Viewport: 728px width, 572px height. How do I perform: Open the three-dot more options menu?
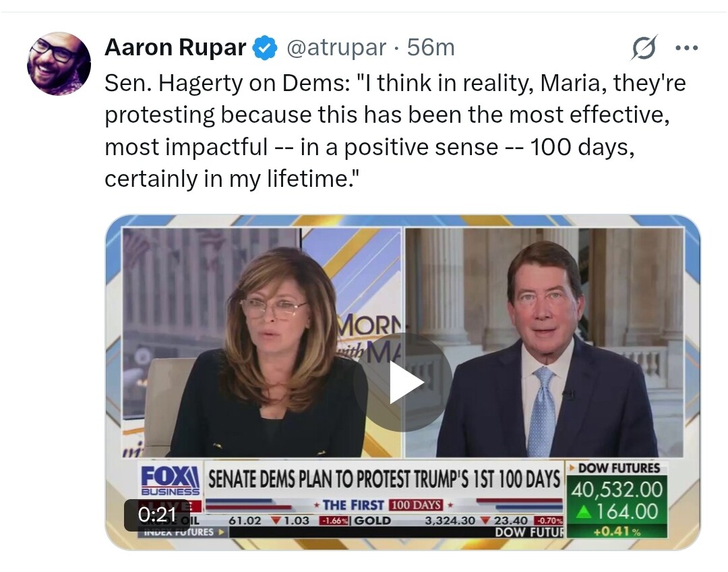(687, 47)
